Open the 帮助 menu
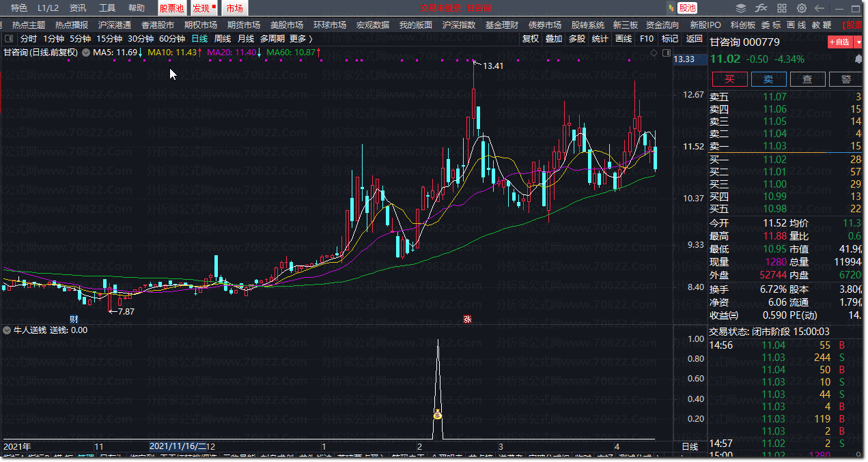 (137, 8)
